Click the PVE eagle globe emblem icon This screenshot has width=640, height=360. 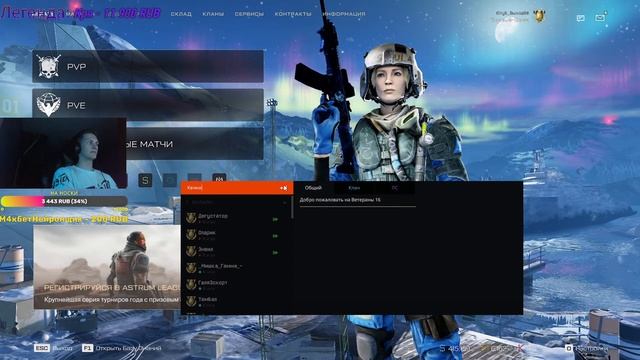click(49, 104)
